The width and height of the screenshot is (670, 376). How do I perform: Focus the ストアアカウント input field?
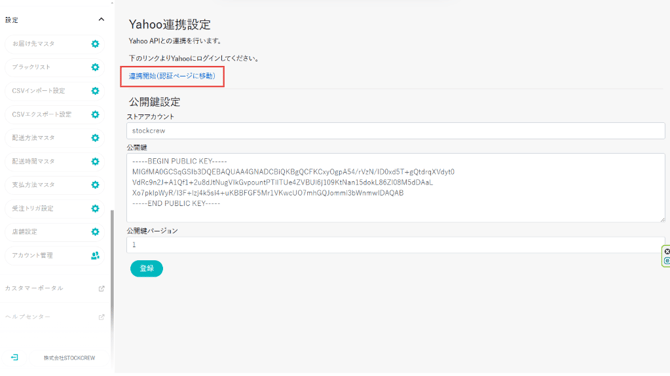coord(395,131)
